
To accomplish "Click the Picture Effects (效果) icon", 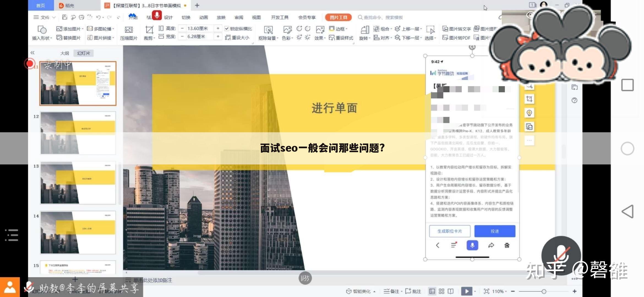I will [x=320, y=30].
